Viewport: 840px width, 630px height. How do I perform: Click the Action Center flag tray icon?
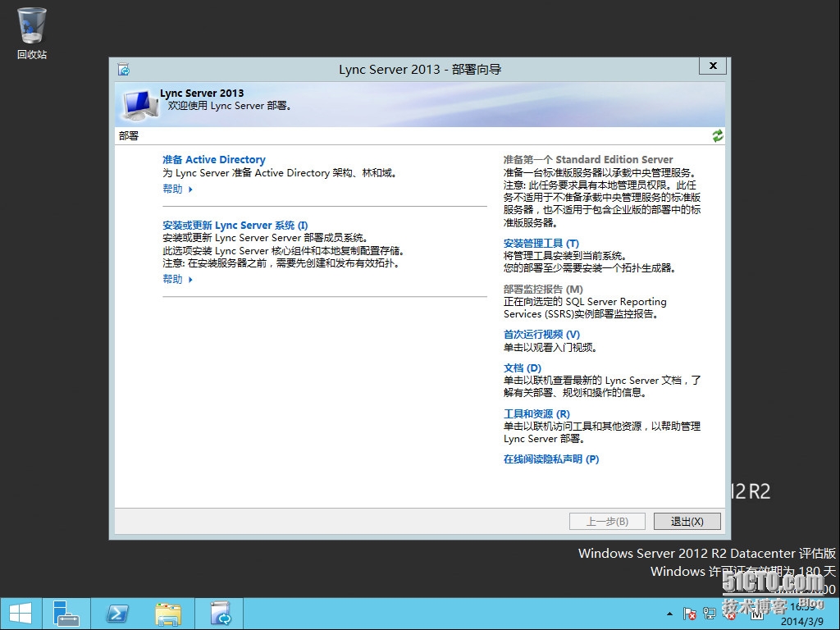tap(689, 614)
